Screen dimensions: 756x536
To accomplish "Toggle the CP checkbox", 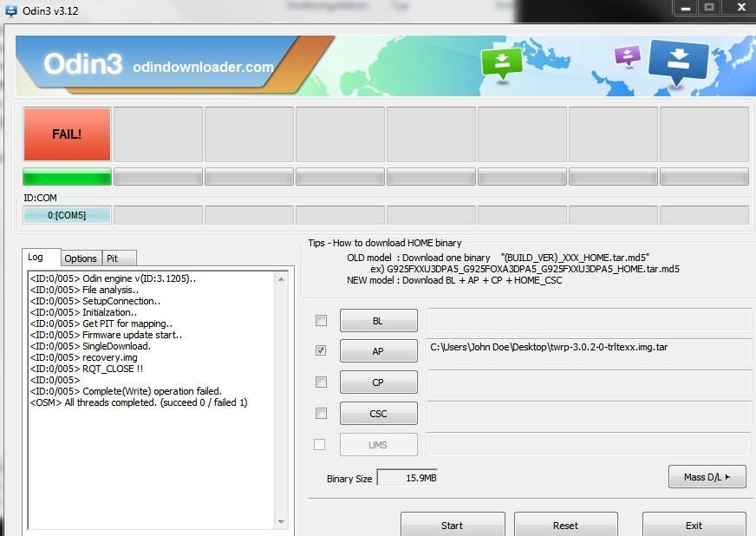I will point(321,382).
